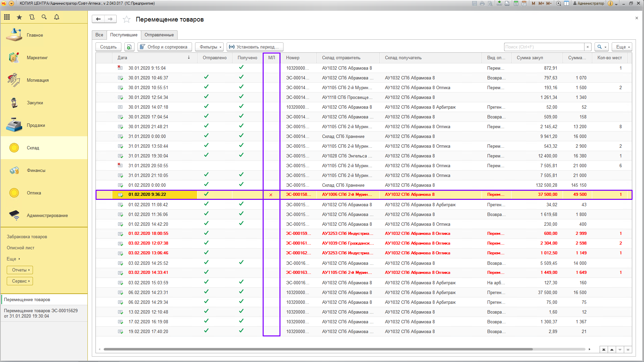Click the notifications bell icon
644x362 pixels.
click(x=56, y=17)
